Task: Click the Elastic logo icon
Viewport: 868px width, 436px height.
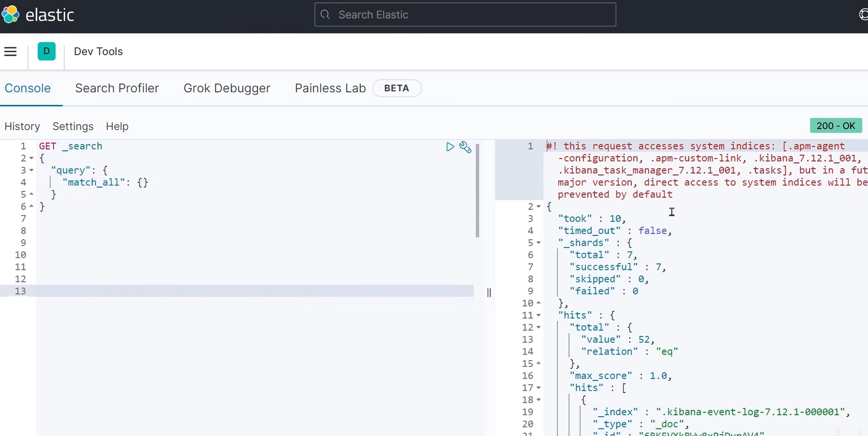Action: click(x=10, y=15)
